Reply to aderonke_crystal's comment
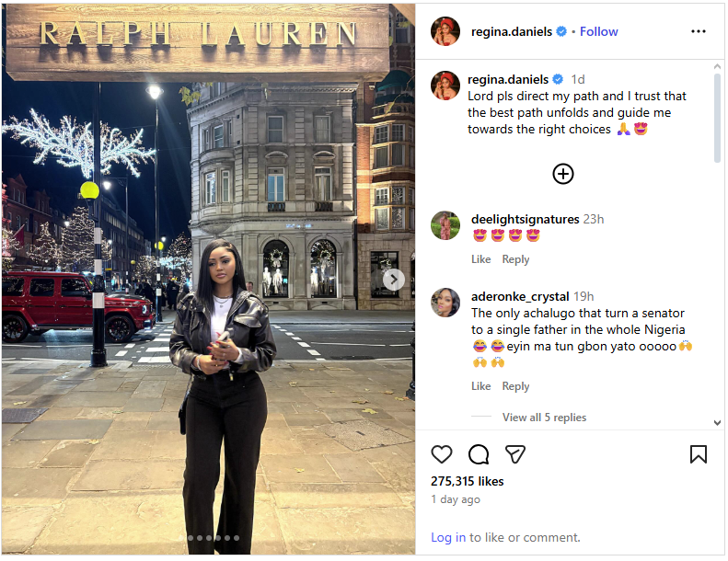The width and height of the screenshot is (728, 561). click(515, 385)
